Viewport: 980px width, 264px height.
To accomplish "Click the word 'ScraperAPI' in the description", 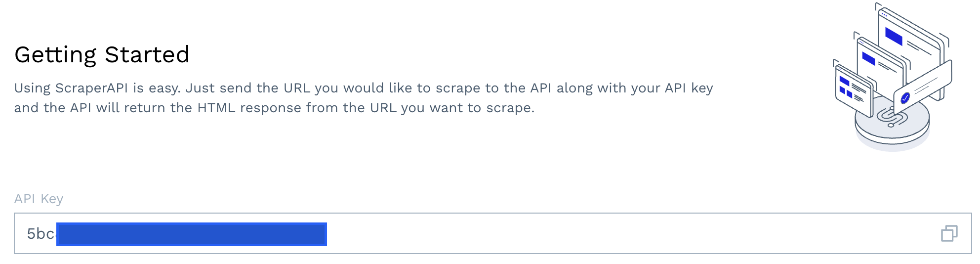I will 91,88.
